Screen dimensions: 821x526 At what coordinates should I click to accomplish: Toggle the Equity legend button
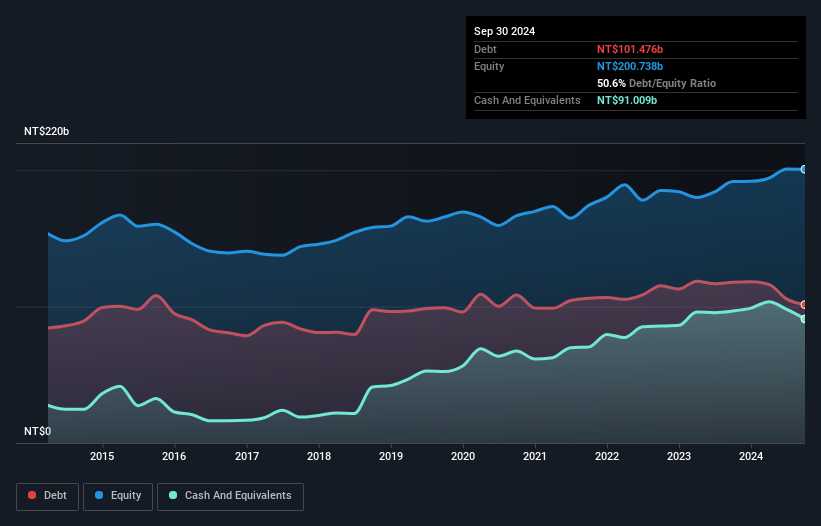(118, 496)
